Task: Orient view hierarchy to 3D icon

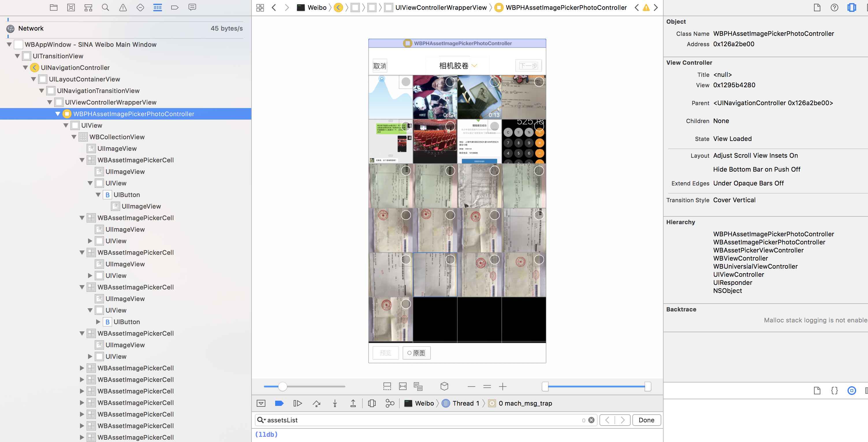Action: [444, 386]
